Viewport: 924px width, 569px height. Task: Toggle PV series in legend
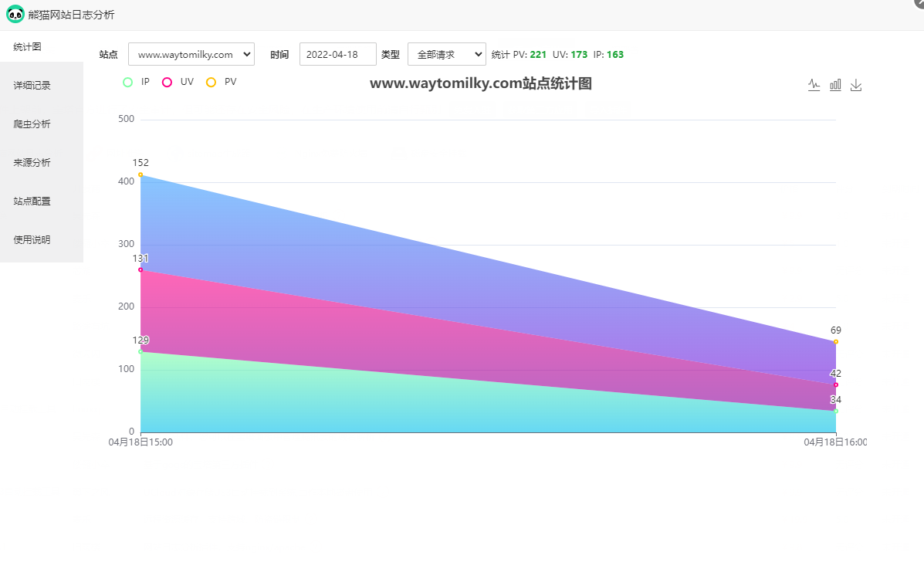coord(221,82)
